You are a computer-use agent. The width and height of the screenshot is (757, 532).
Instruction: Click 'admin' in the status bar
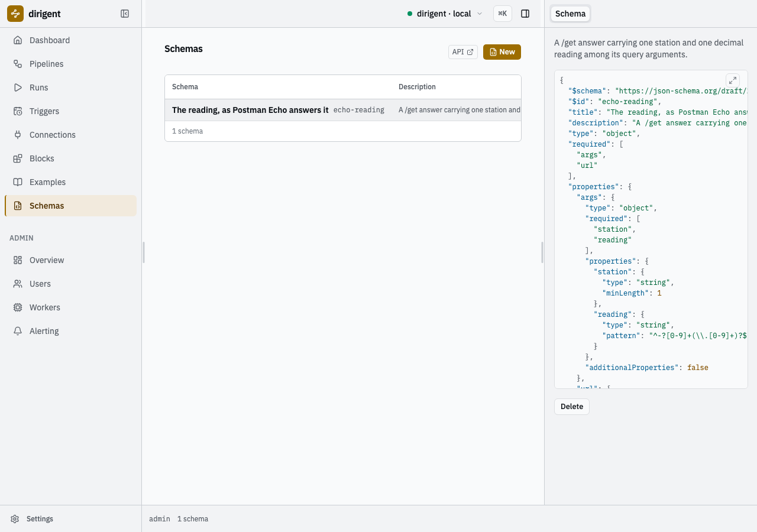click(160, 519)
